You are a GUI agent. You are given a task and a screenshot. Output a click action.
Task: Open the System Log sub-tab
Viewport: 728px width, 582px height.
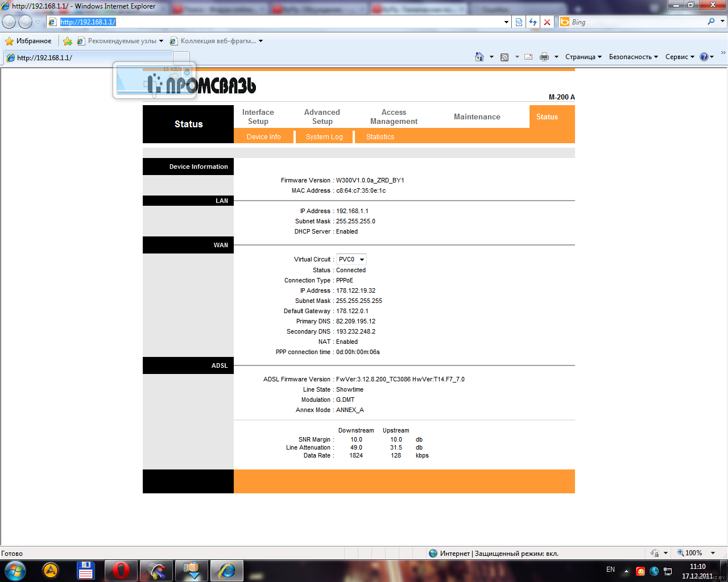click(324, 136)
